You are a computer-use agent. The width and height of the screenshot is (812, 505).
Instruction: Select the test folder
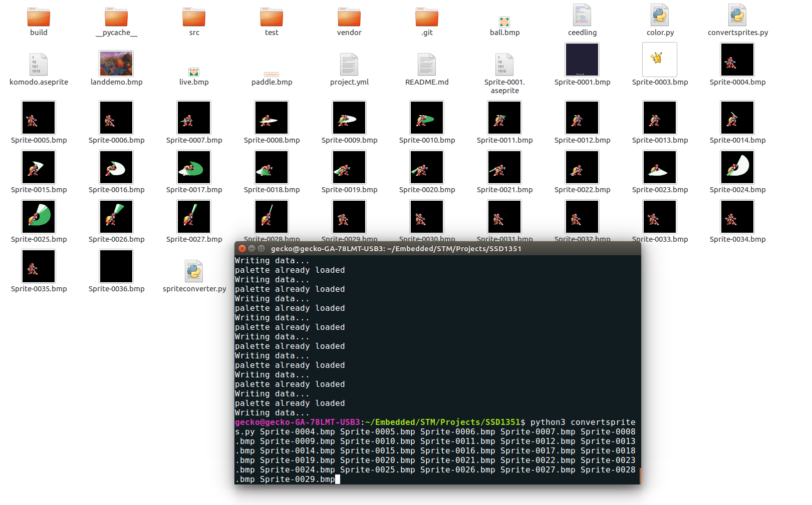(x=272, y=17)
